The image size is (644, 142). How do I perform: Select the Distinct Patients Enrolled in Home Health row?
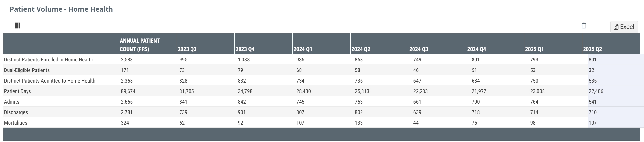(48, 60)
